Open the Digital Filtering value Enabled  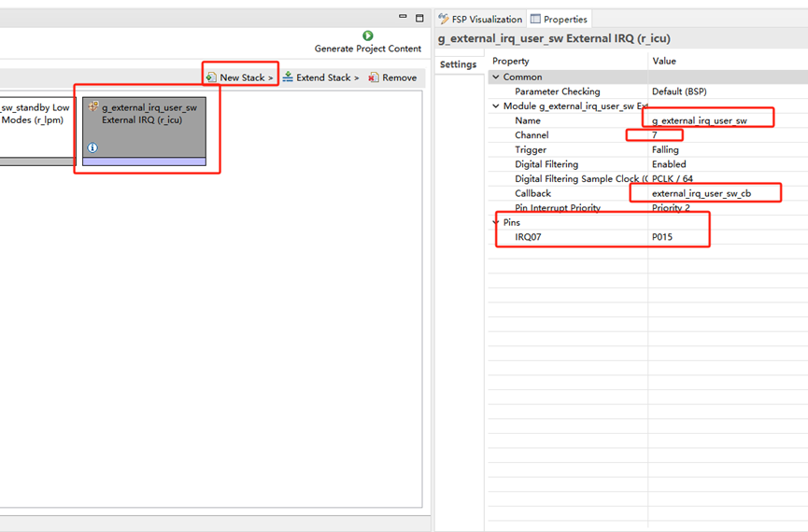tap(669, 164)
